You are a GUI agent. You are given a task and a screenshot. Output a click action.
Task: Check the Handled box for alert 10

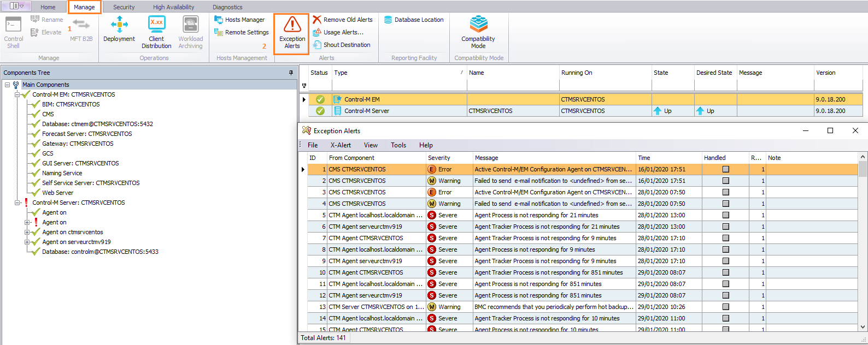pos(726,272)
